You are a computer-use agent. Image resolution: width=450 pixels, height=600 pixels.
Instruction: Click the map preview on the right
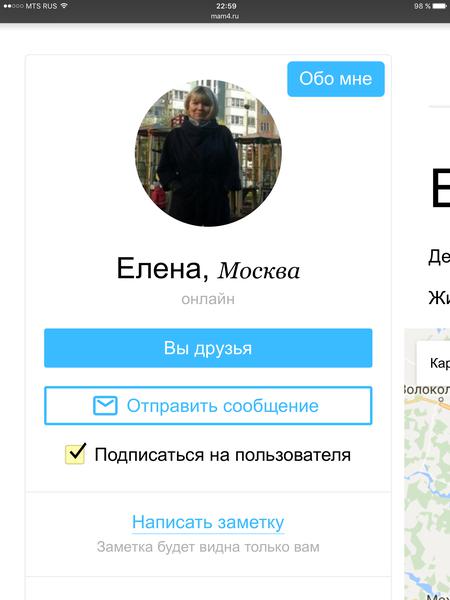(x=427, y=464)
